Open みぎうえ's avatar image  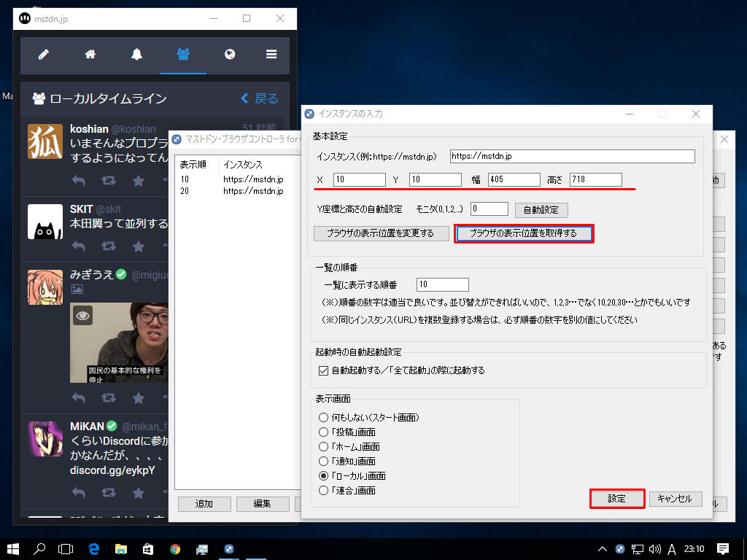click(45, 287)
